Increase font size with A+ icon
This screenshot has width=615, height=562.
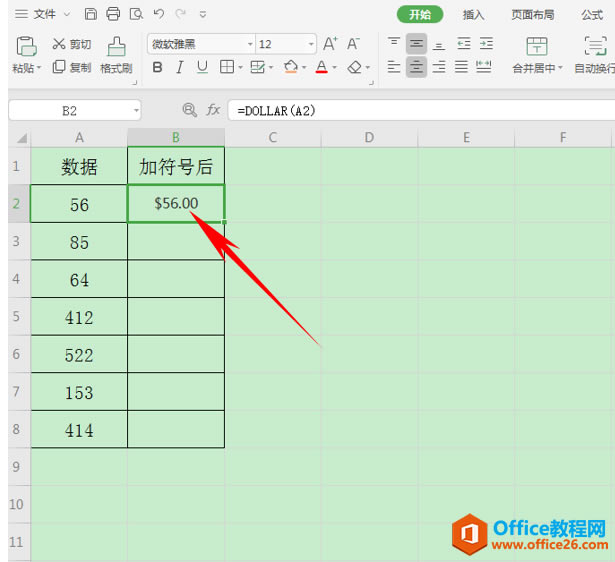330,44
